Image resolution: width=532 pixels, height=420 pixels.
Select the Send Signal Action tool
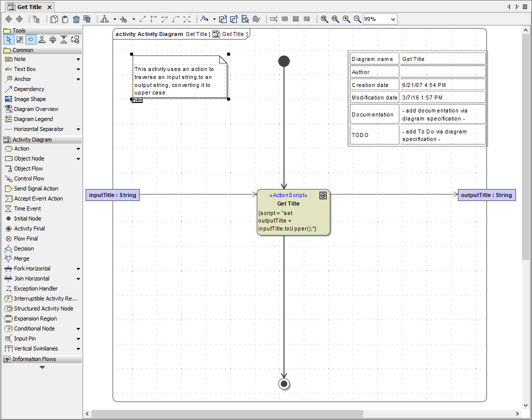point(36,188)
